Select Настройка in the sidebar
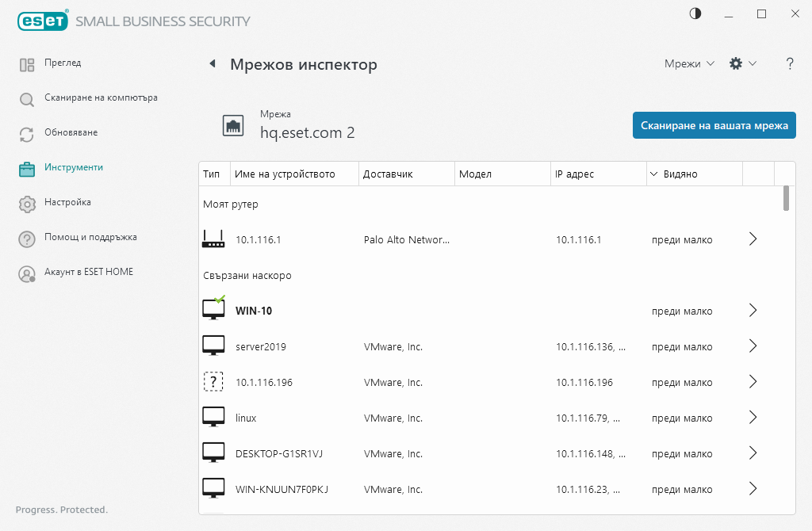The height and width of the screenshot is (531, 812). (67, 203)
